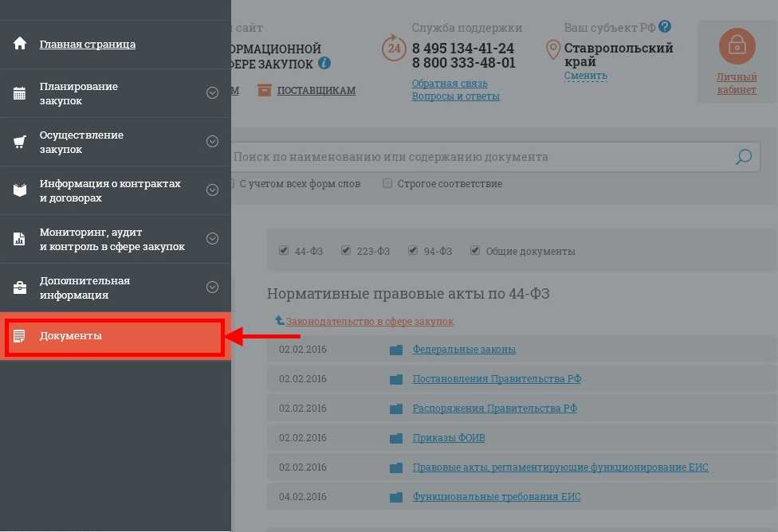Screen dimensions: 778x532
Task: Click the folder icon beside Федеральные законы
Action: pyautogui.click(x=396, y=350)
